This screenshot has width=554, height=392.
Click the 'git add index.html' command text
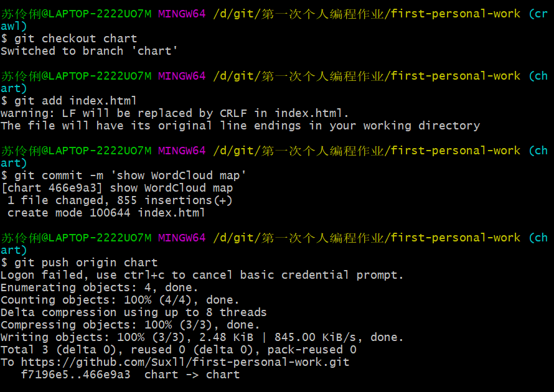75,101
